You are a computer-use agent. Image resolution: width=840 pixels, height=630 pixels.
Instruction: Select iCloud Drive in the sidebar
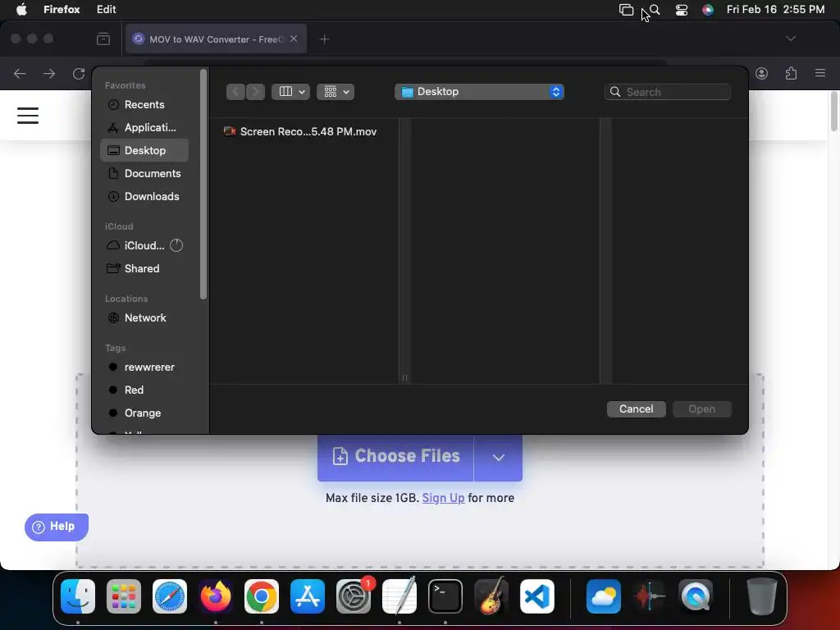point(144,246)
